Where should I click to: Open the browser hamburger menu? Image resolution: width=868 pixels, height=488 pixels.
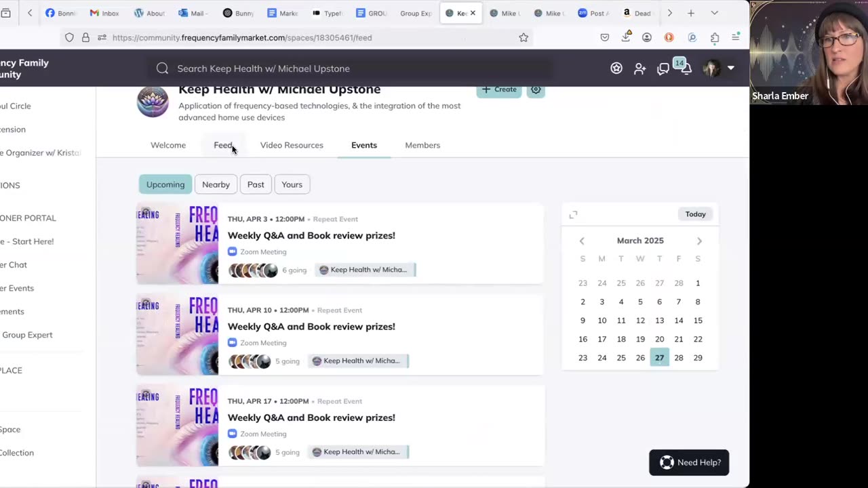(736, 37)
